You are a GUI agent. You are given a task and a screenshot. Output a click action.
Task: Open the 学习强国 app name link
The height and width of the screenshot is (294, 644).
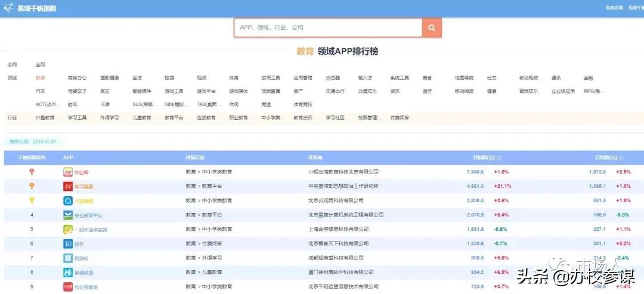(84, 187)
